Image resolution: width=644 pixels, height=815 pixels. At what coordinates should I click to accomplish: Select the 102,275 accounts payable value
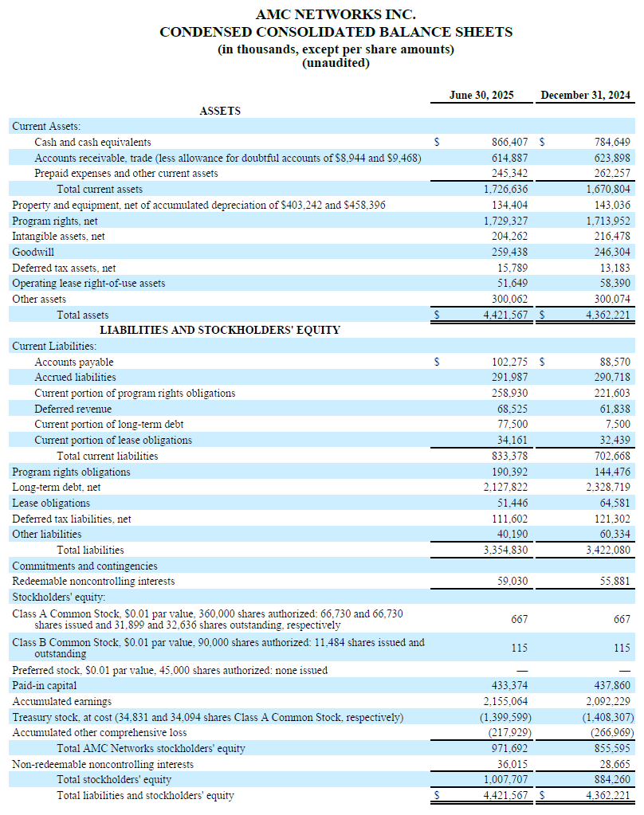pos(510,362)
